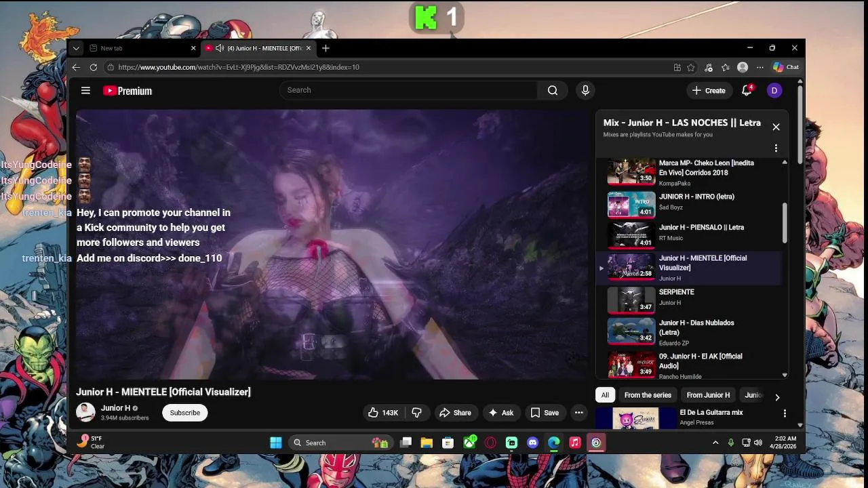Open Copilot Chat in Edge

786,67
